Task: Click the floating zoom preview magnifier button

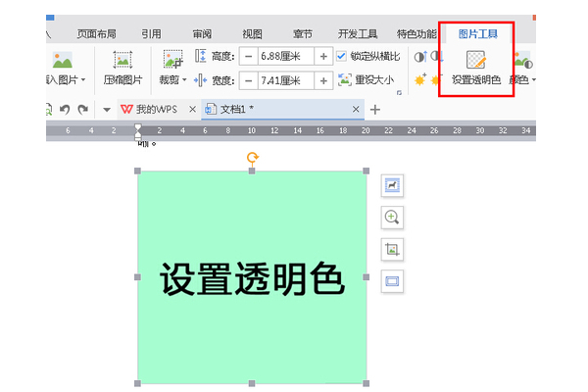Action: click(392, 218)
